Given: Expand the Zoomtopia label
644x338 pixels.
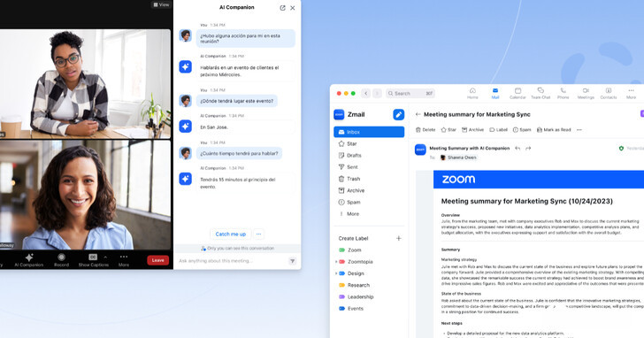Looking at the screenshot, I should (x=336, y=262).
